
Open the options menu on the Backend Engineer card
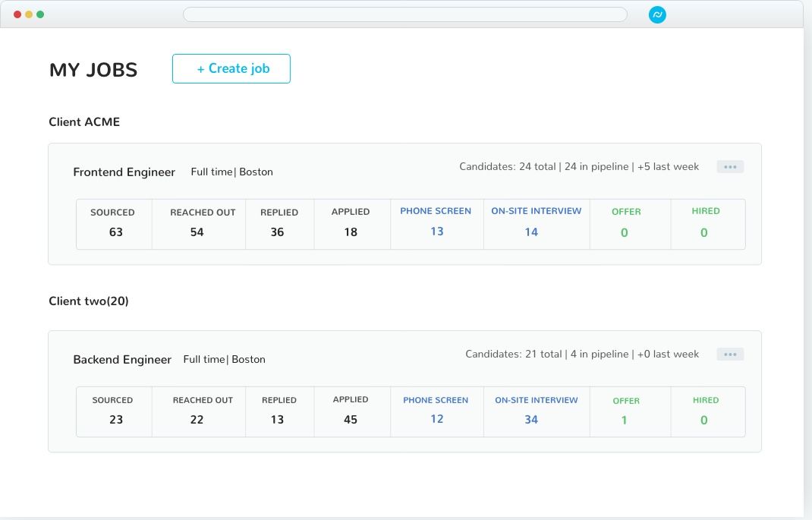pyautogui.click(x=729, y=354)
